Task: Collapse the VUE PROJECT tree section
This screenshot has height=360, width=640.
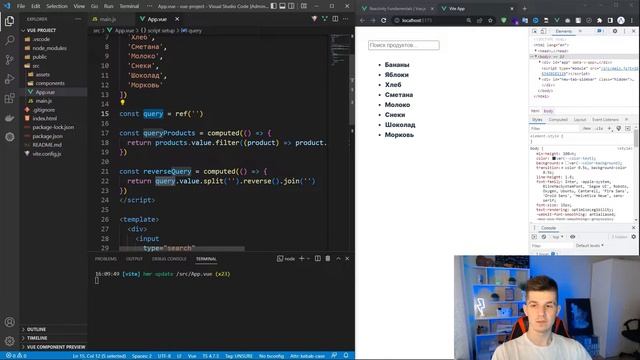Action: point(23,30)
